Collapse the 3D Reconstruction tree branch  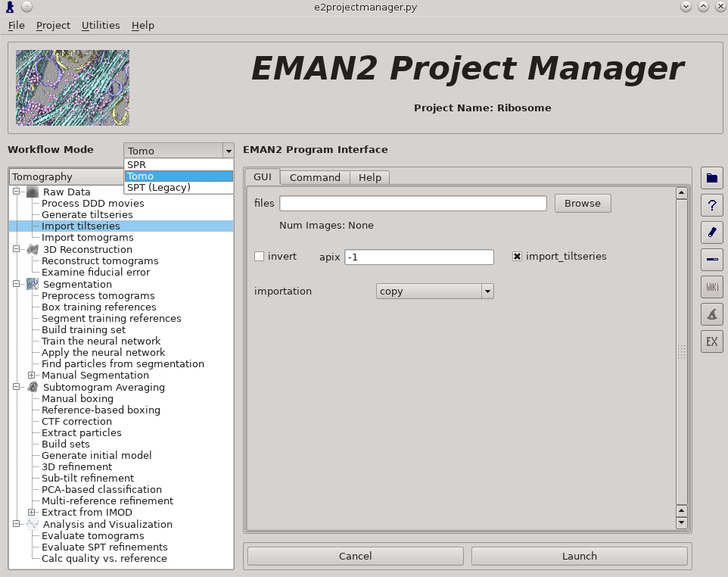pos(17,249)
